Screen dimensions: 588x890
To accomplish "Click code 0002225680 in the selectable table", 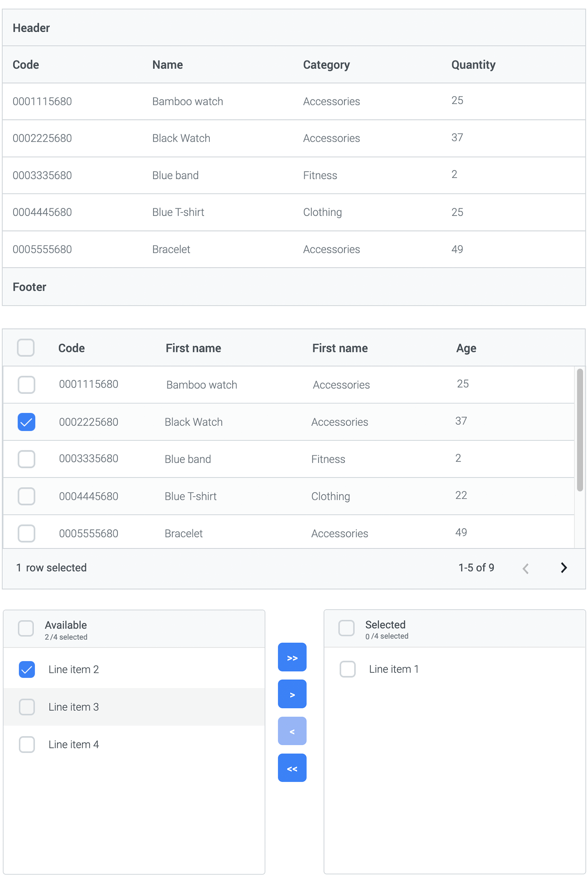I will tap(89, 422).
